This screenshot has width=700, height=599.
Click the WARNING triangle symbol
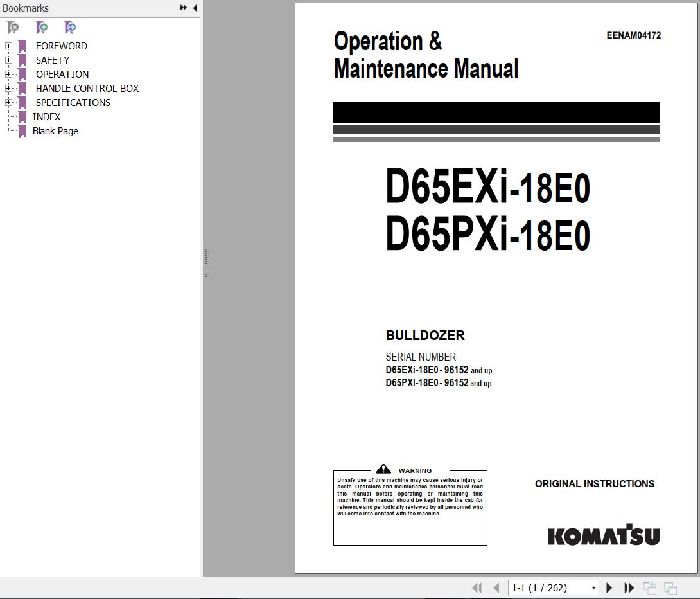pyautogui.click(x=383, y=469)
